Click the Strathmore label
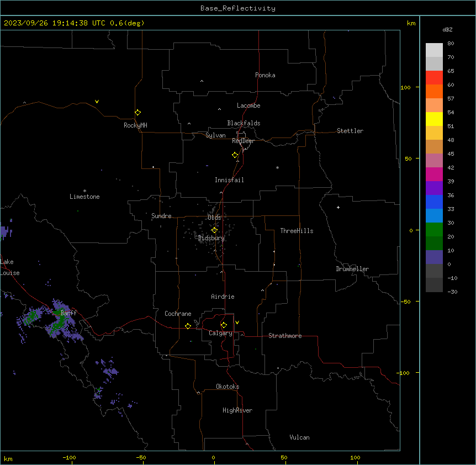 [x=285, y=336]
